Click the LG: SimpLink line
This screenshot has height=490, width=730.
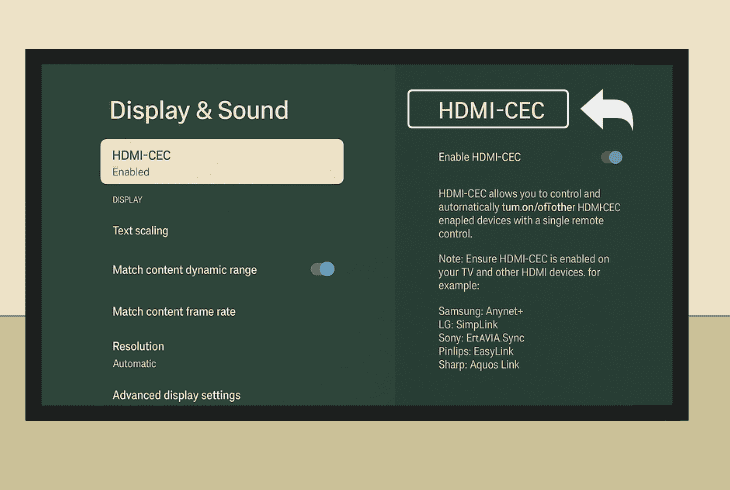[x=468, y=325]
